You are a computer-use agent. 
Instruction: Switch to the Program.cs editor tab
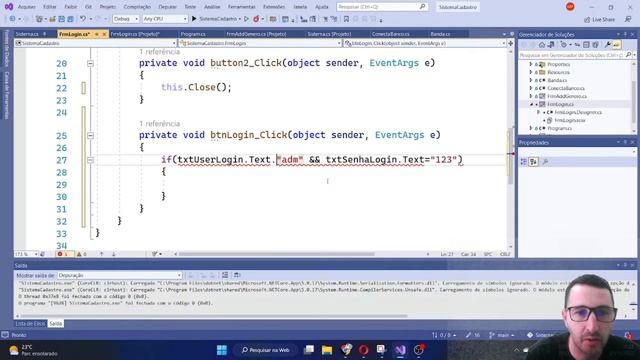(x=193, y=34)
